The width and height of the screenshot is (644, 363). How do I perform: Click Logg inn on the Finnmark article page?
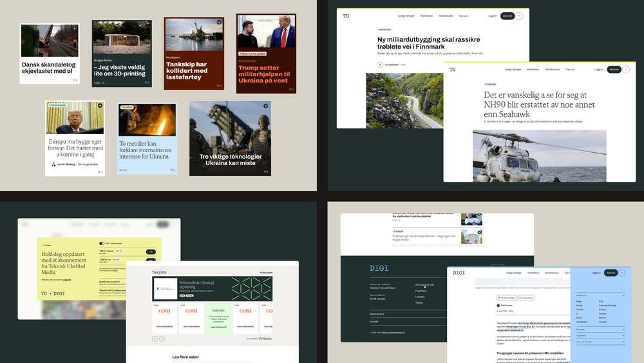[x=492, y=16]
